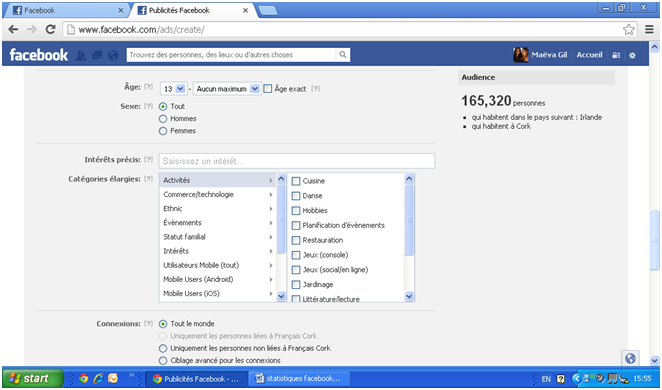662x390 pixels.
Task: Open privacy shortcuts lock icon
Action: coord(616,55)
